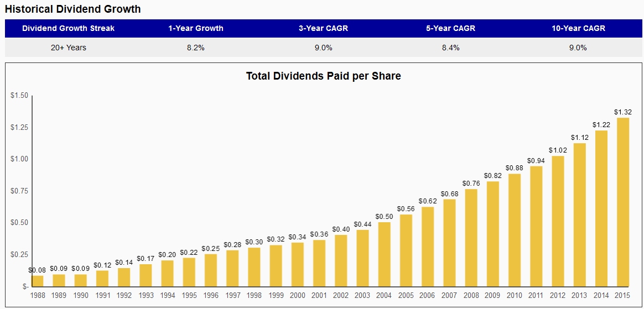Viewport: 644px width, 309px height.
Task: Click the 3-Year CAGR column header
Action: pos(323,29)
